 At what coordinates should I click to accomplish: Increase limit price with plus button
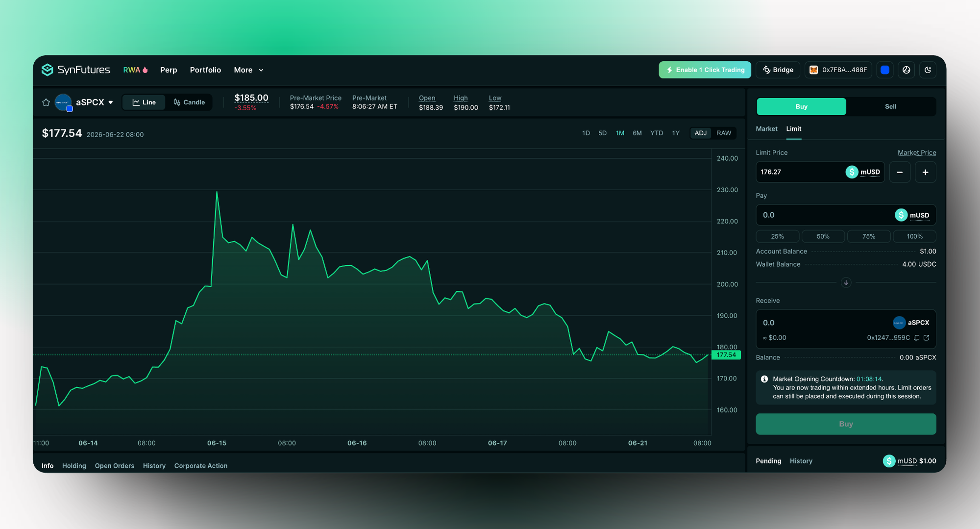(x=926, y=172)
